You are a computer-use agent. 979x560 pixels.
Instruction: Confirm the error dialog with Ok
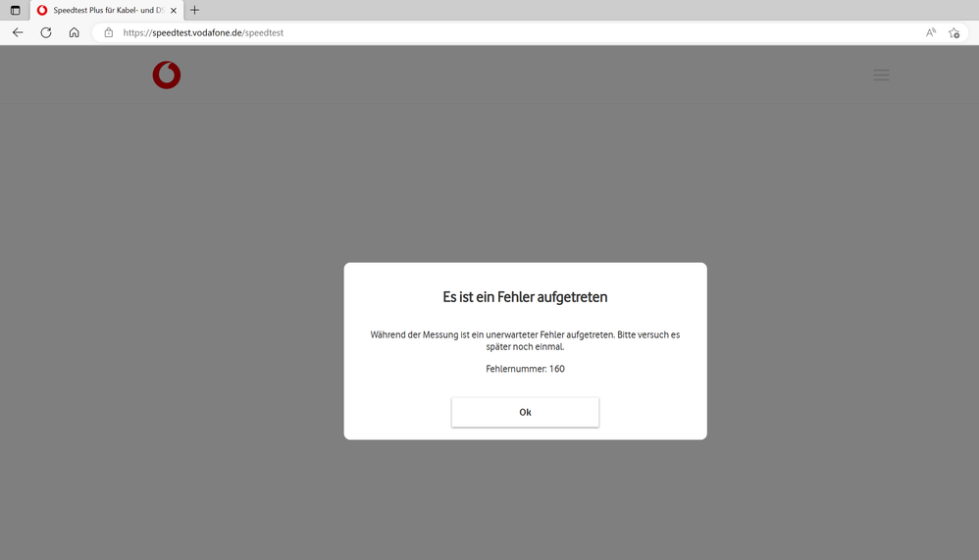525,412
